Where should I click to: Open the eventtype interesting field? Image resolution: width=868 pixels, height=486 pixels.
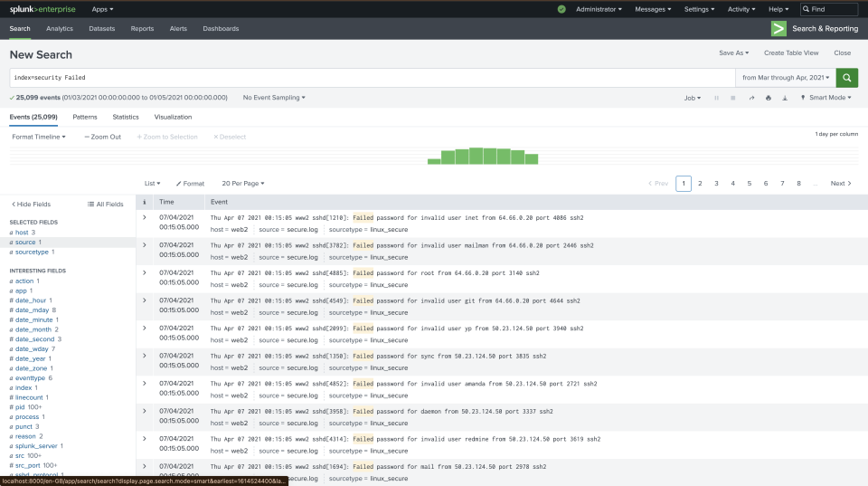[30, 378]
